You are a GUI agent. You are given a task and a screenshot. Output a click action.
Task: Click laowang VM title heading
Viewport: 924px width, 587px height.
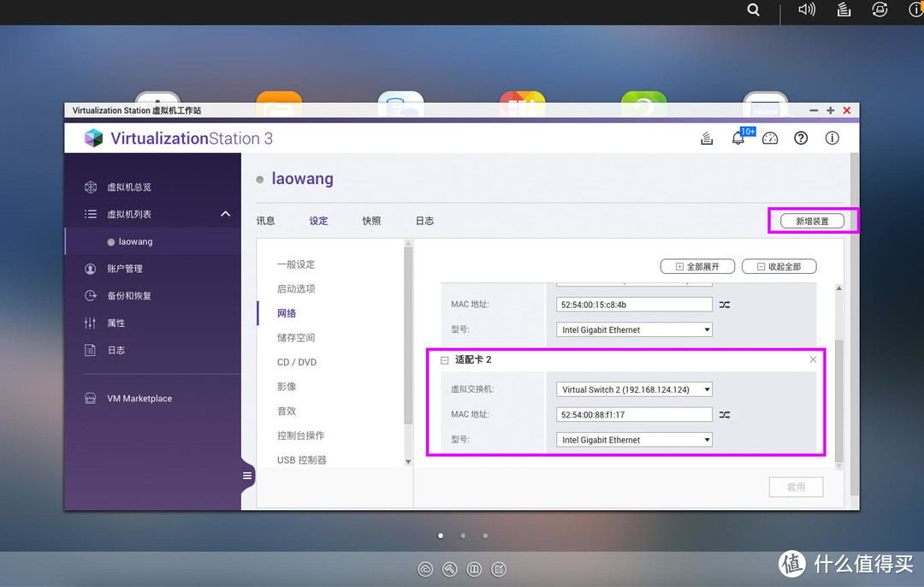(x=302, y=179)
